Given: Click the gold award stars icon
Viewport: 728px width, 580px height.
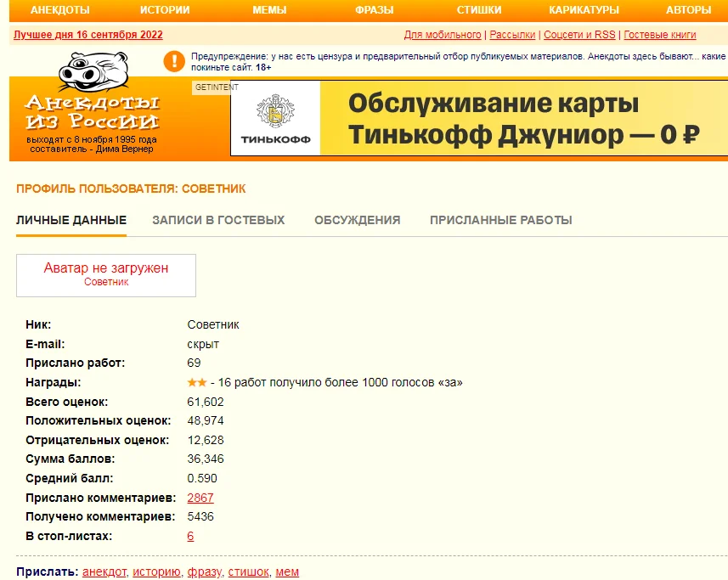Looking at the screenshot, I should 196,383.
